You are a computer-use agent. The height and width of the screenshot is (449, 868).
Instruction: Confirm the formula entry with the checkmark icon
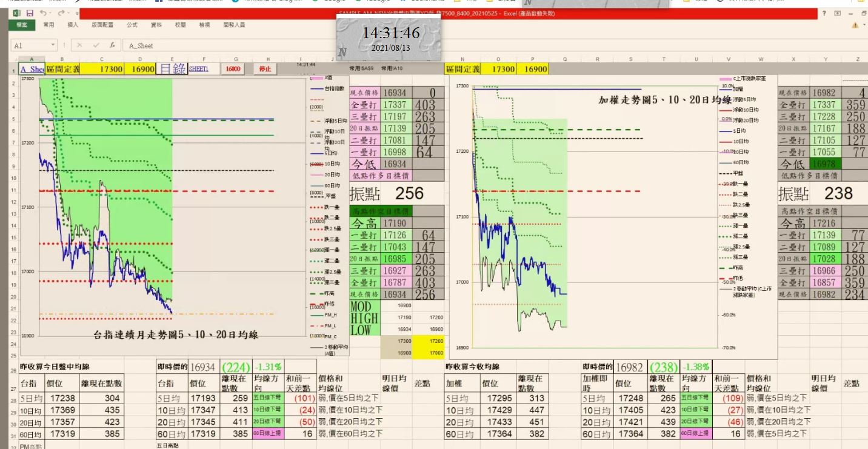tap(96, 45)
